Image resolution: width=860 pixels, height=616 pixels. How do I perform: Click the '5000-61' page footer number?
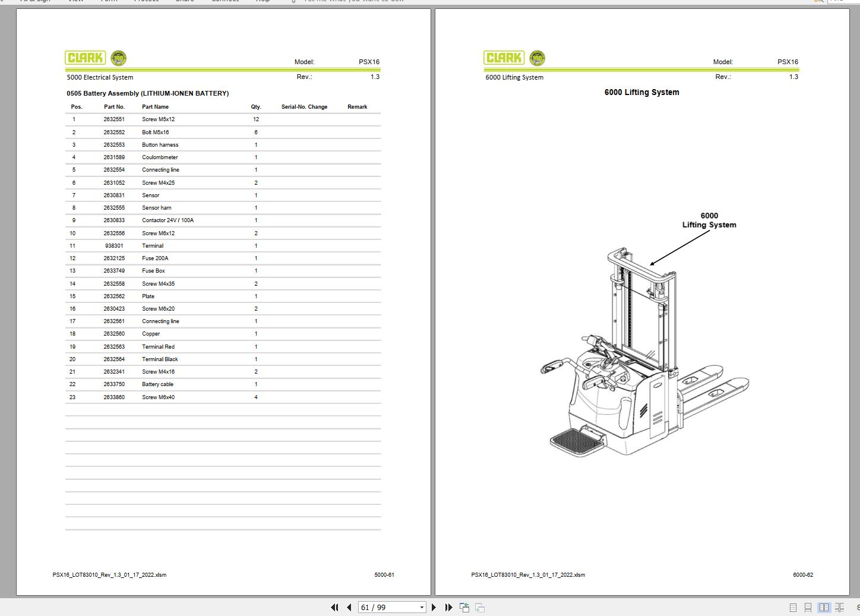[x=384, y=575]
